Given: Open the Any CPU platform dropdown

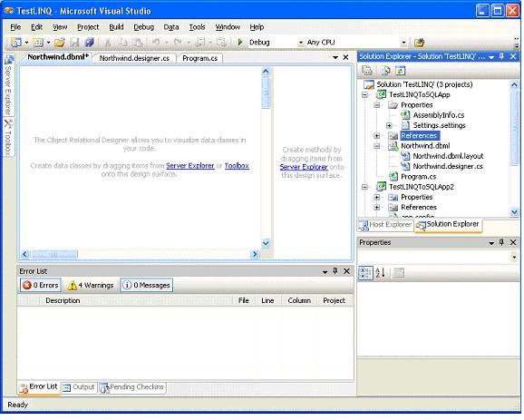Looking at the screenshot, I should click(x=403, y=43).
